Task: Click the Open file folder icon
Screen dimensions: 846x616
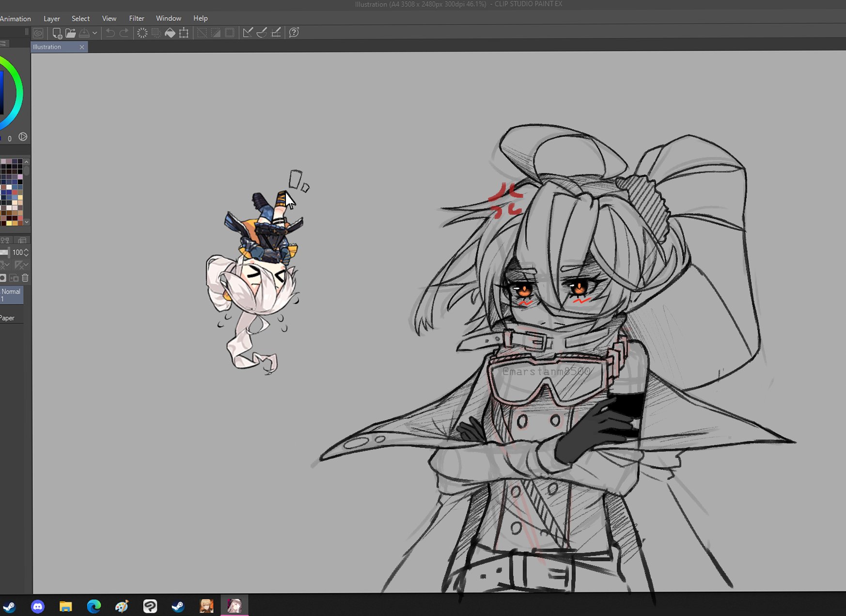Action: [x=71, y=33]
